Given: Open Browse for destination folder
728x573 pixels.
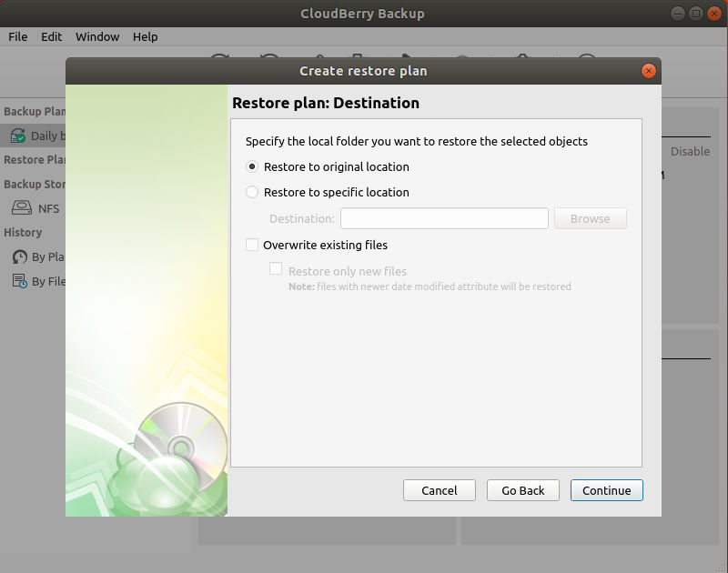Looking at the screenshot, I should (590, 218).
